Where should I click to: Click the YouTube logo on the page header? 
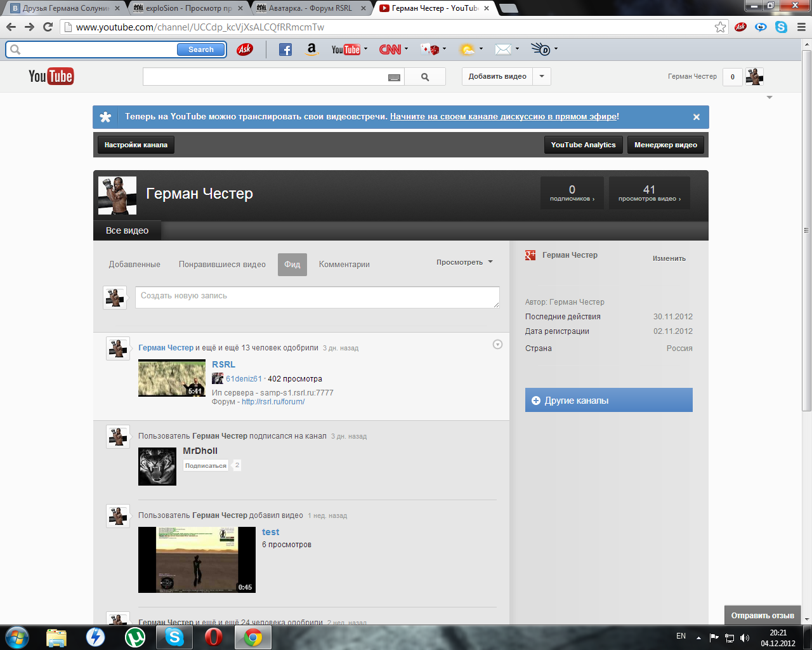(x=51, y=76)
